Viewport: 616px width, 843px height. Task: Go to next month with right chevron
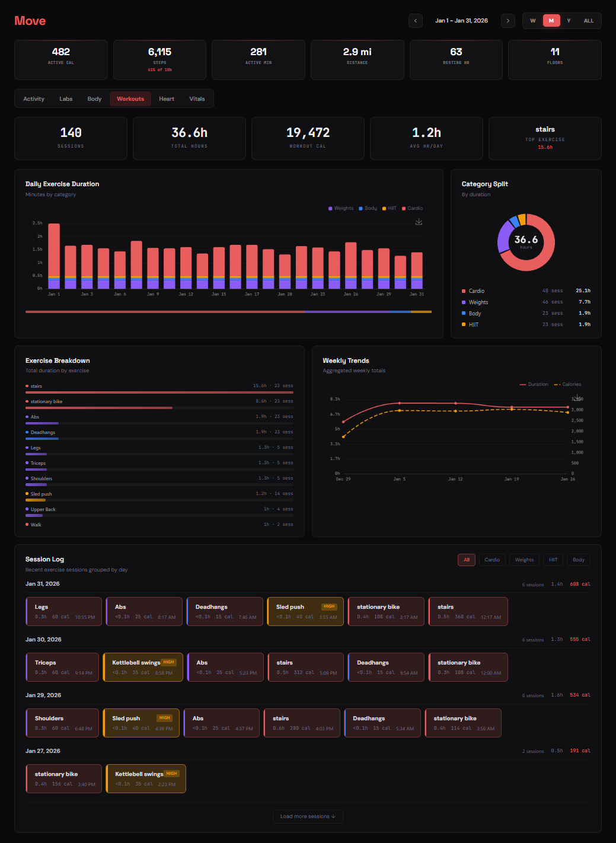point(508,21)
